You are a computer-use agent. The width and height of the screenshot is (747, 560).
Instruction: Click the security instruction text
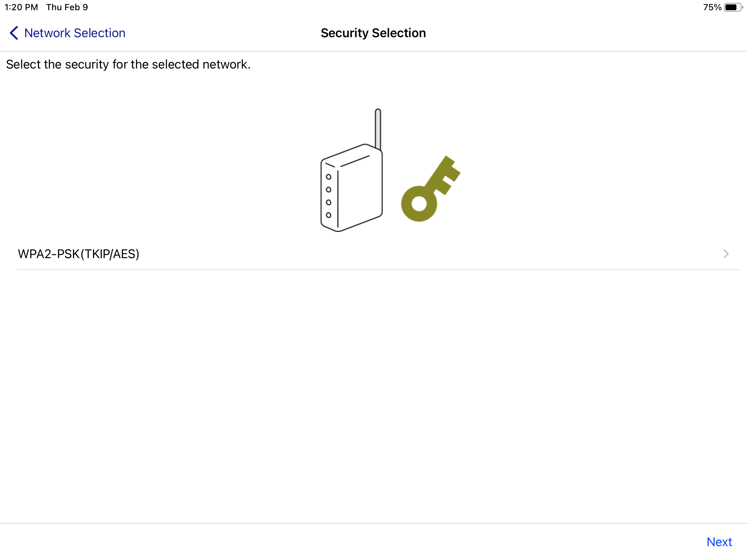tap(128, 64)
